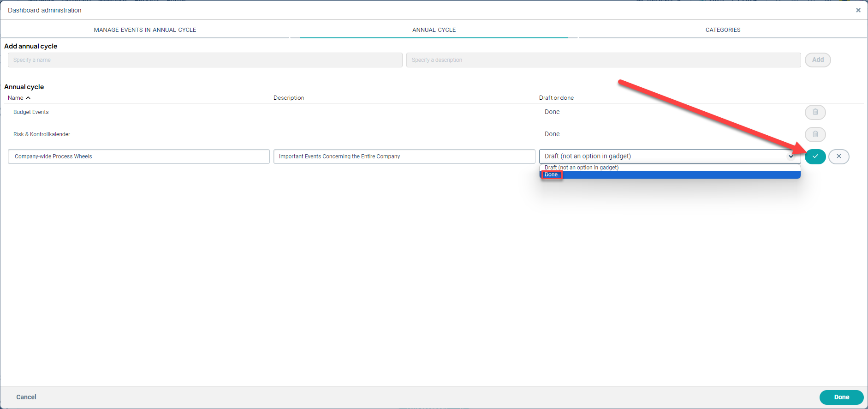This screenshot has height=409, width=868.
Task: Discard row edit with round X button
Action: [x=838, y=156]
